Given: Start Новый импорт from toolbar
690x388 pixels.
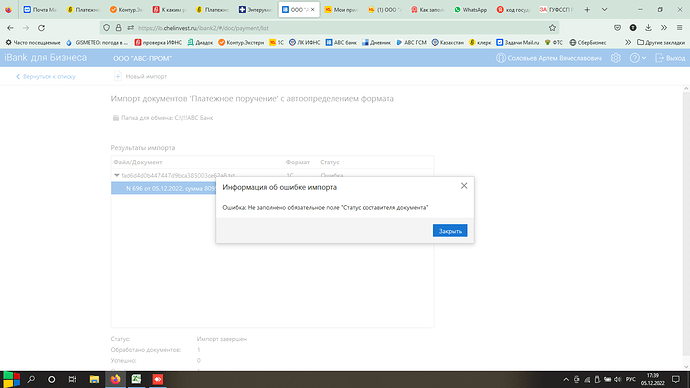Looking at the screenshot, I should pos(140,77).
